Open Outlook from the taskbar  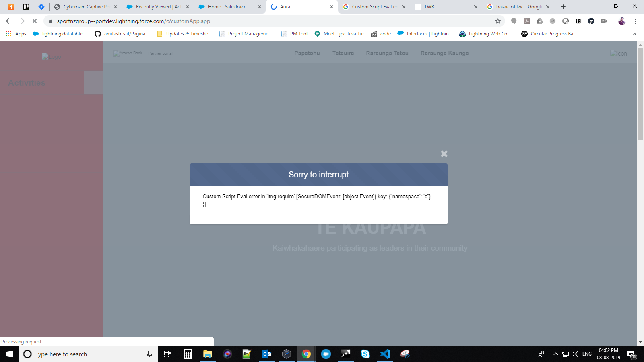(x=266, y=354)
